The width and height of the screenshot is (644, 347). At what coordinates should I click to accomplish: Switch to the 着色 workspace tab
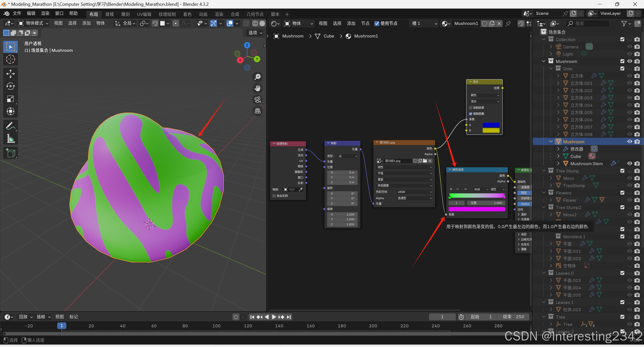click(187, 14)
